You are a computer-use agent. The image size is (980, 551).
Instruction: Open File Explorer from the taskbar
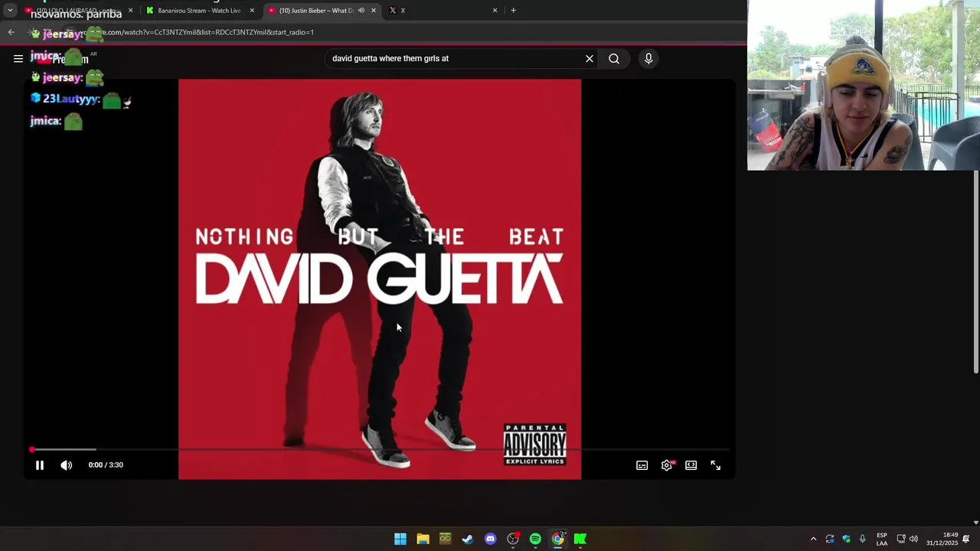(x=423, y=539)
